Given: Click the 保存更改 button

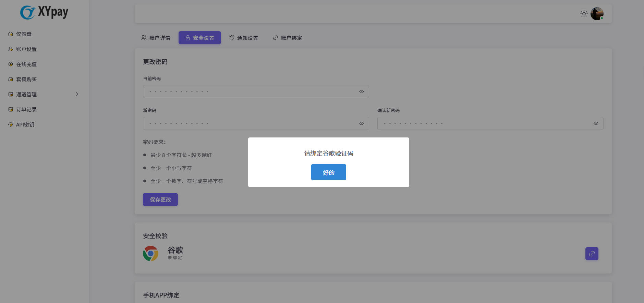Looking at the screenshot, I should [160, 199].
